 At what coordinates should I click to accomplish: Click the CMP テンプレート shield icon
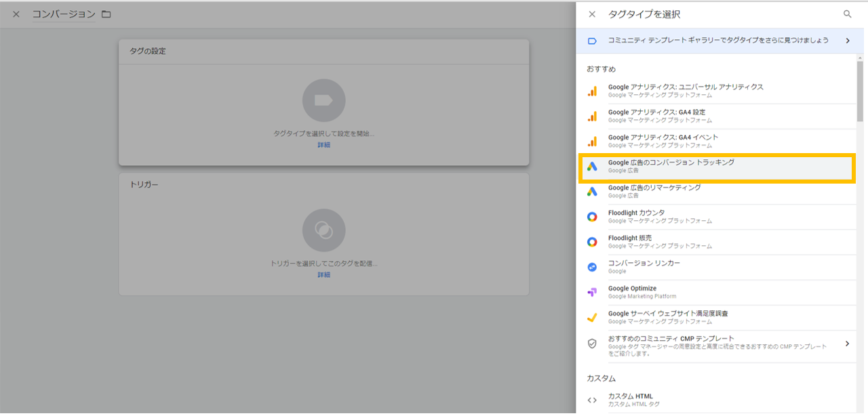[x=592, y=343]
